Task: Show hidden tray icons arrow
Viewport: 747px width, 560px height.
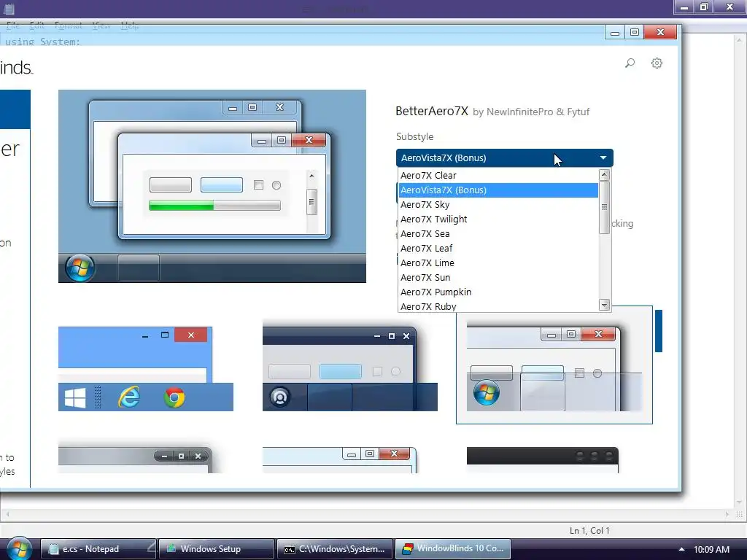Action: coord(681,549)
